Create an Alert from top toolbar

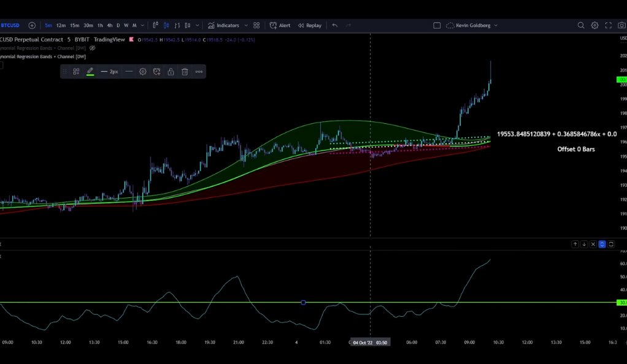click(280, 25)
